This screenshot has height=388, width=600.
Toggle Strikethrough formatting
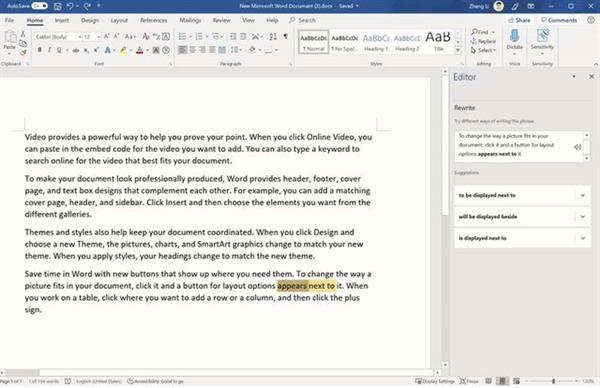pyautogui.click(x=76, y=50)
